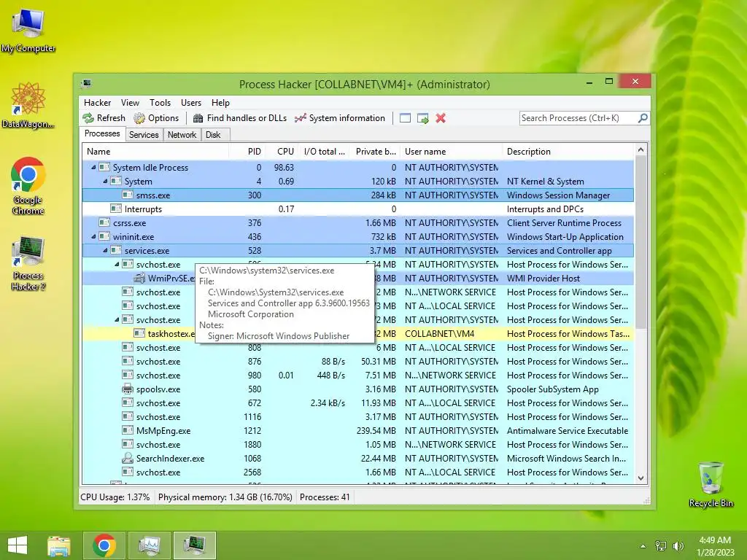Open File Explorer from the taskbar

tap(58, 545)
